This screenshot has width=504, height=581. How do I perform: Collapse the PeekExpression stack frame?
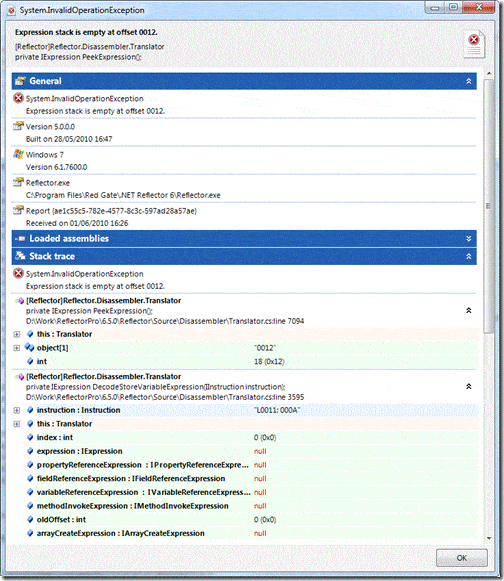(468, 311)
